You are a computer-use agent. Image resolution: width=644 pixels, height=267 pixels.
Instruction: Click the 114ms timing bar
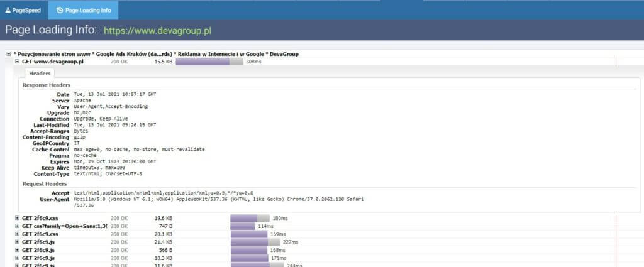coord(242,226)
